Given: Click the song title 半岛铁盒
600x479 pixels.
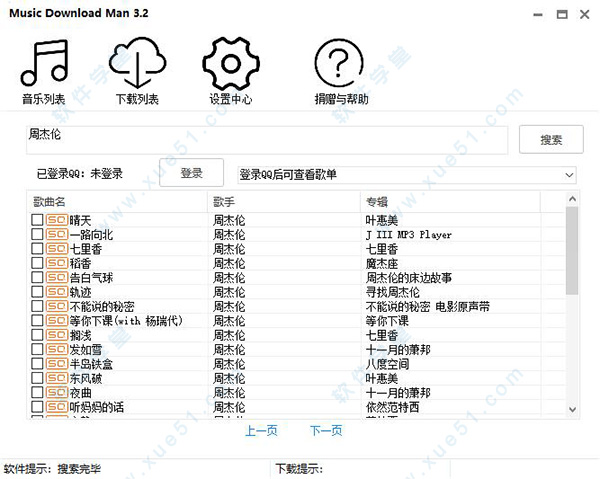Looking at the screenshot, I should (x=91, y=364).
